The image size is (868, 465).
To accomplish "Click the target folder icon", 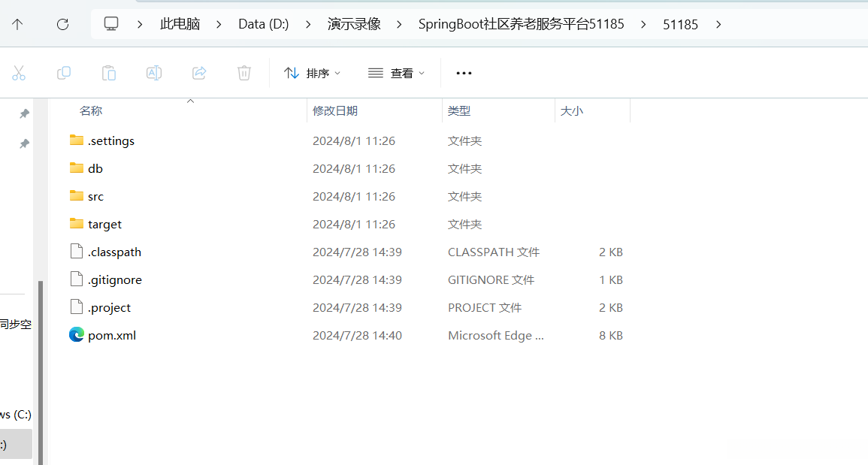I will tap(77, 223).
